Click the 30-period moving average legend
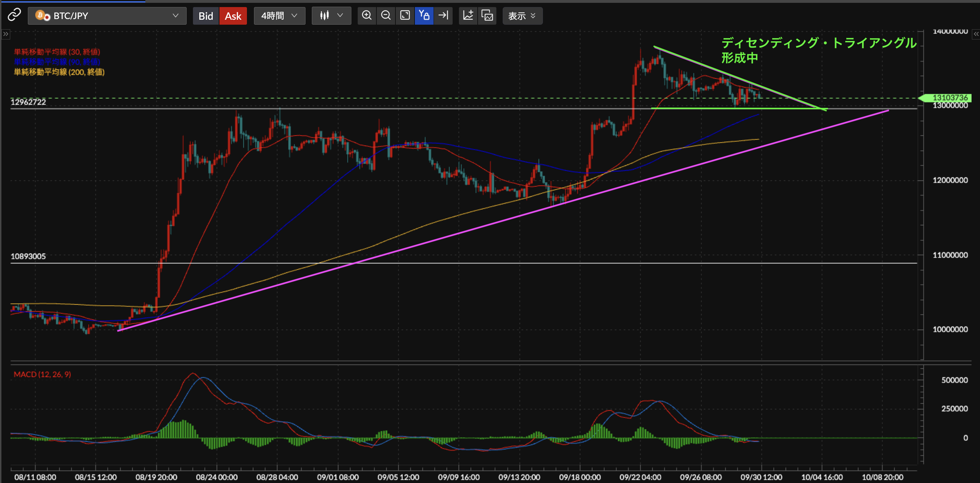Viewport: 980px width, 483px height. click(57, 52)
